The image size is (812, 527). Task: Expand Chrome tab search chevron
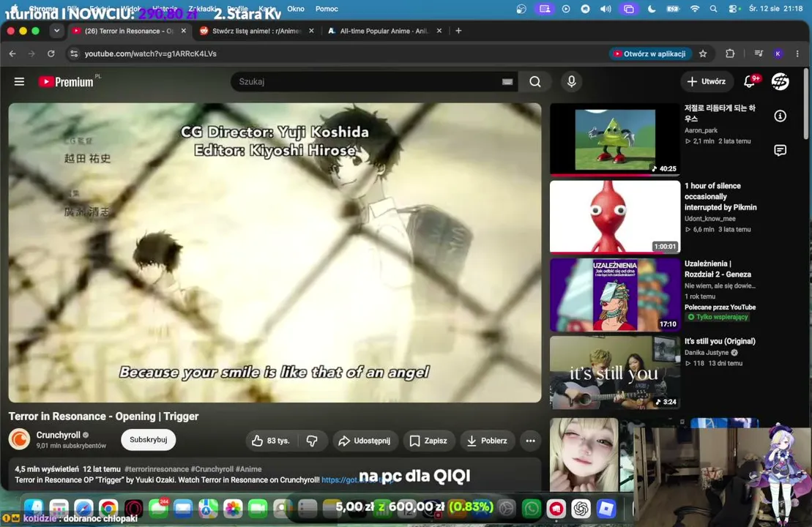point(57,31)
